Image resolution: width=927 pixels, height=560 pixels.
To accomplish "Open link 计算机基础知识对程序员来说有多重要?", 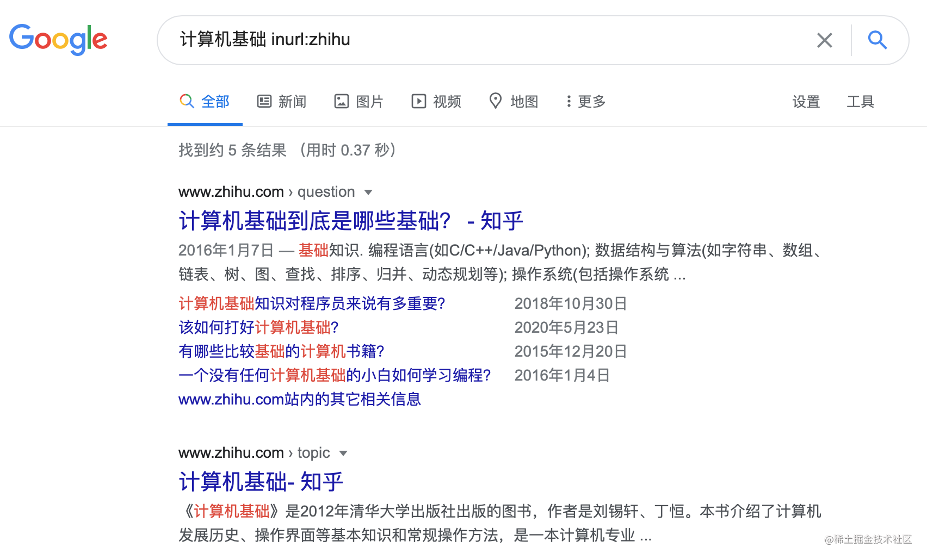I will coord(312,303).
